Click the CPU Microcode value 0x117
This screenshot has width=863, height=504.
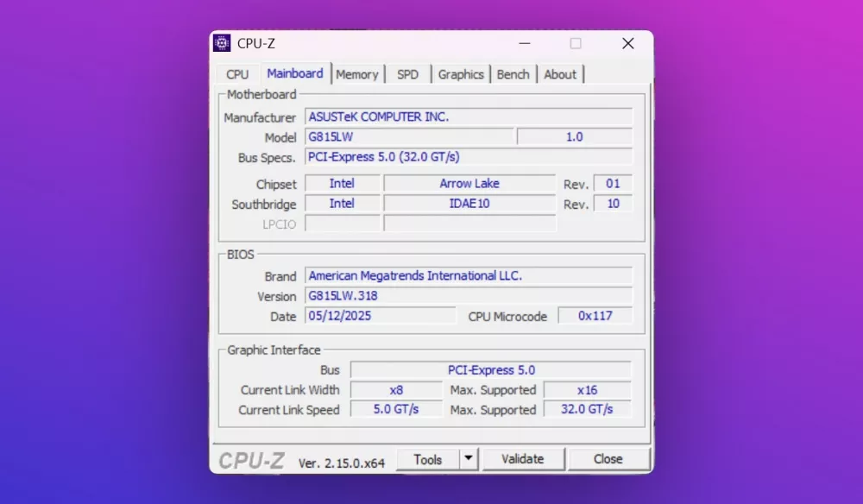coord(595,316)
